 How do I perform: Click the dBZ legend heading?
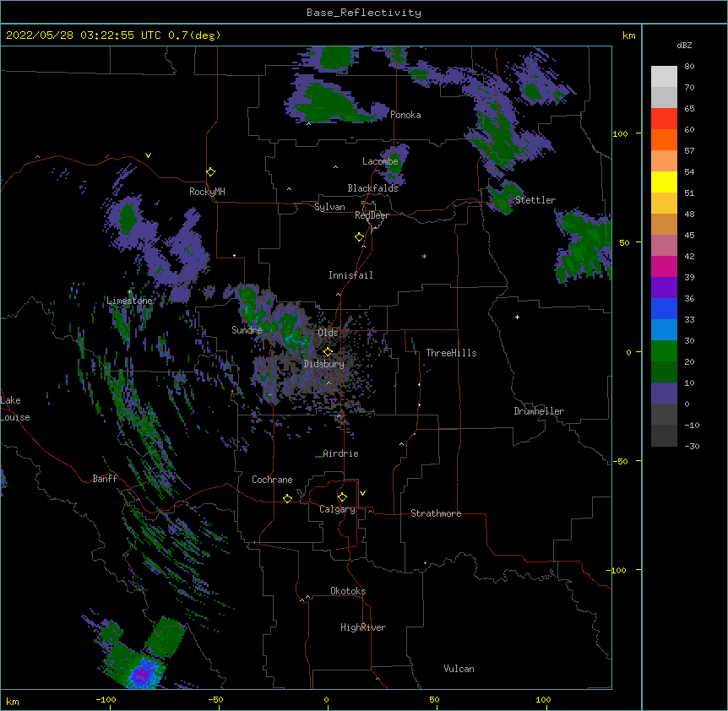[x=684, y=46]
